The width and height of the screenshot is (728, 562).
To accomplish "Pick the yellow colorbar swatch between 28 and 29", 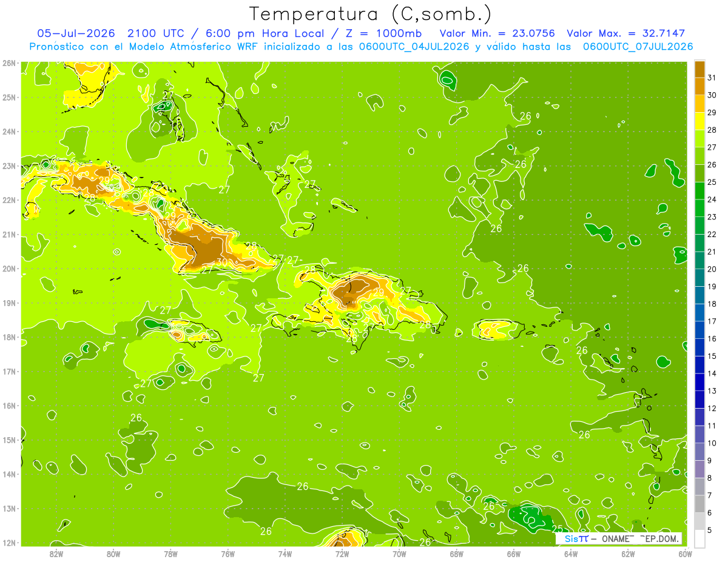I will [699, 121].
